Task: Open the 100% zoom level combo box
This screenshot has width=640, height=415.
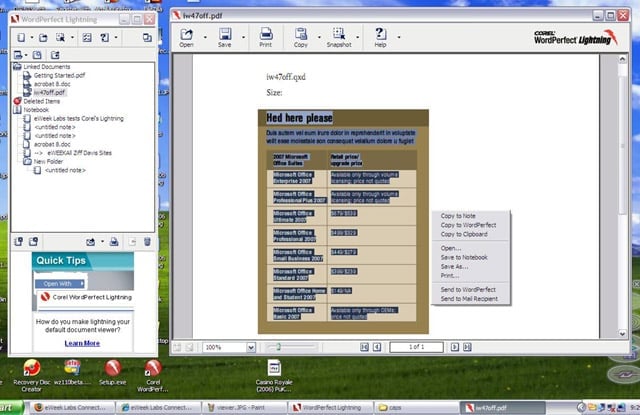Action: 251,347
